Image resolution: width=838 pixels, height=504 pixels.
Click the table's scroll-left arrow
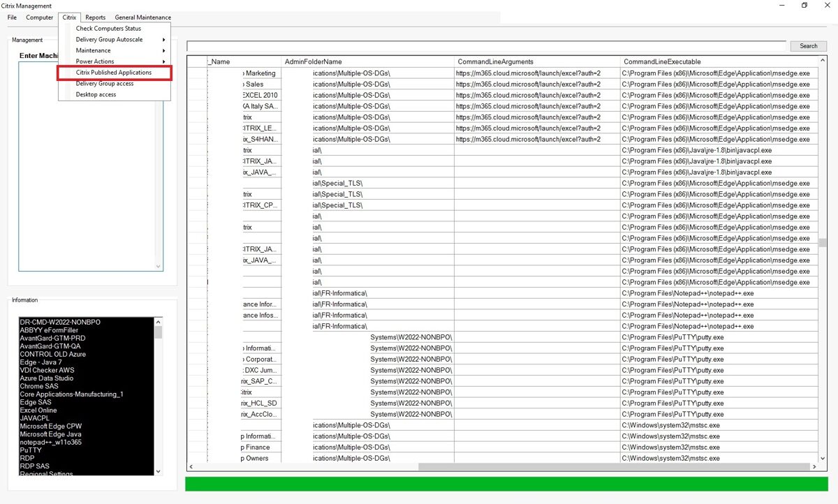pos(191,466)
